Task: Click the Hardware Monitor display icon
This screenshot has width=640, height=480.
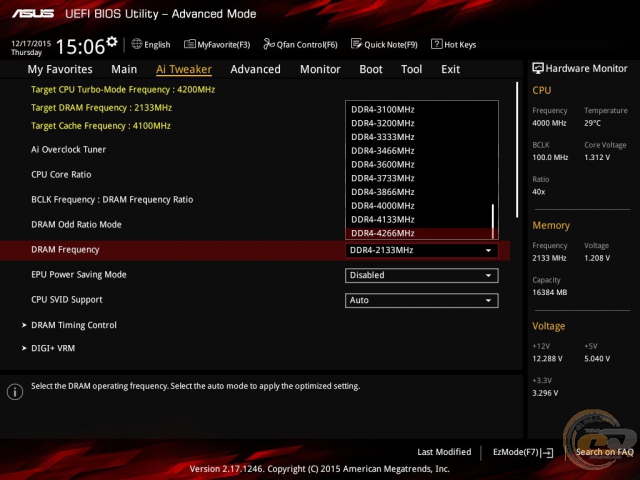Action: coord(538,68)
